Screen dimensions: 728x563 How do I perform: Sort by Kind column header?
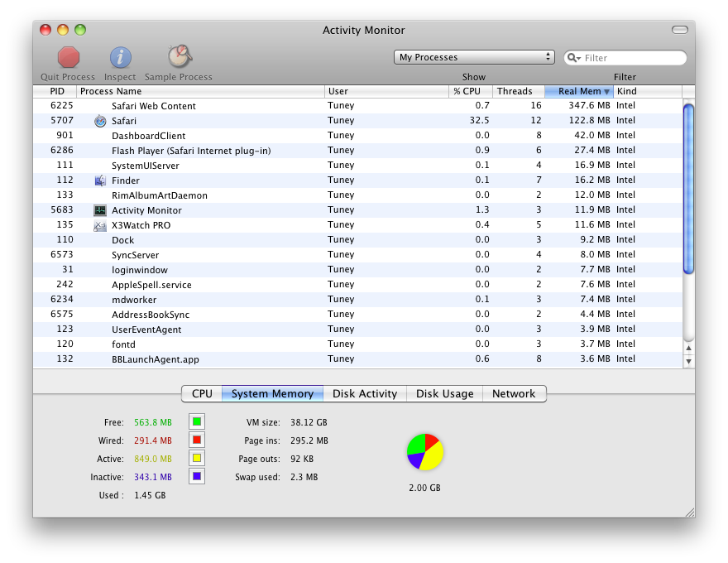click(x=648, y=91)
